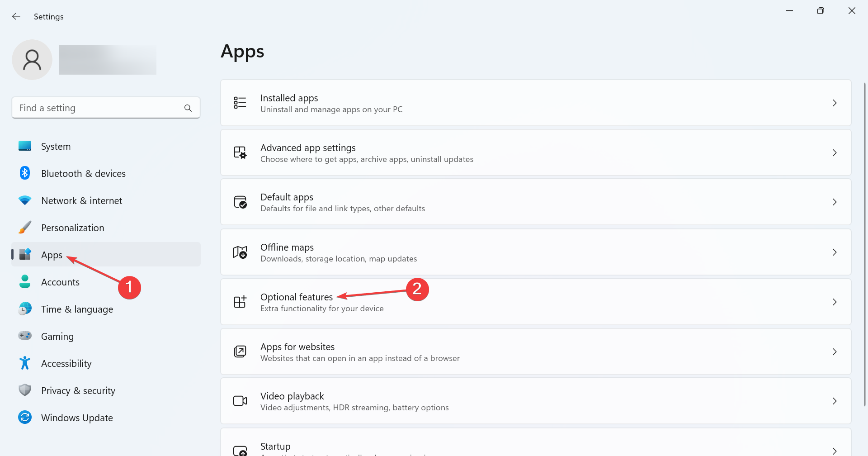The height and width of the screenshot is (456, 868).
Task: Expand Advanced app settings chevron
Action: coord(835,153)
